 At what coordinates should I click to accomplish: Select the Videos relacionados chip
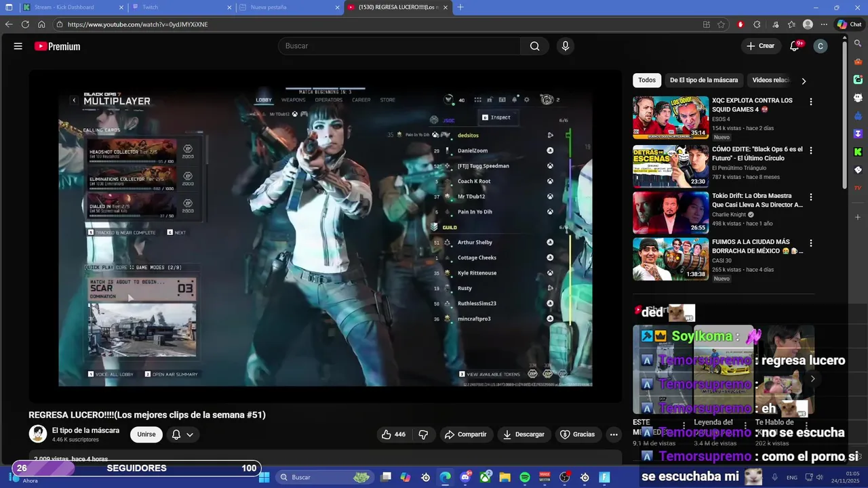coord(771,80)
